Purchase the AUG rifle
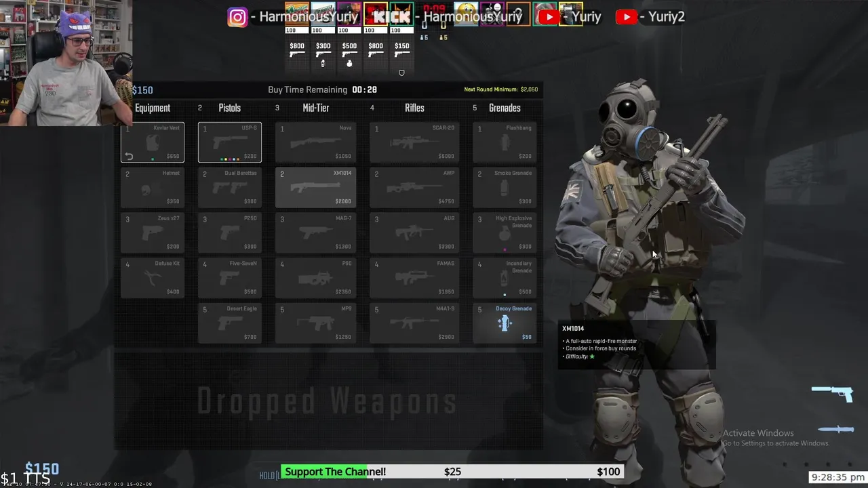868x488 pixels. (x=414, y=233)
